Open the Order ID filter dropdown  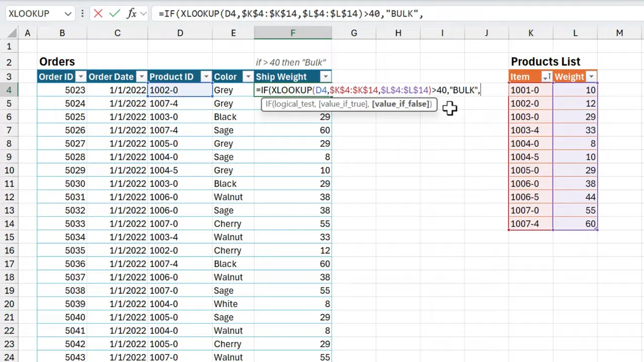[80, 76]
